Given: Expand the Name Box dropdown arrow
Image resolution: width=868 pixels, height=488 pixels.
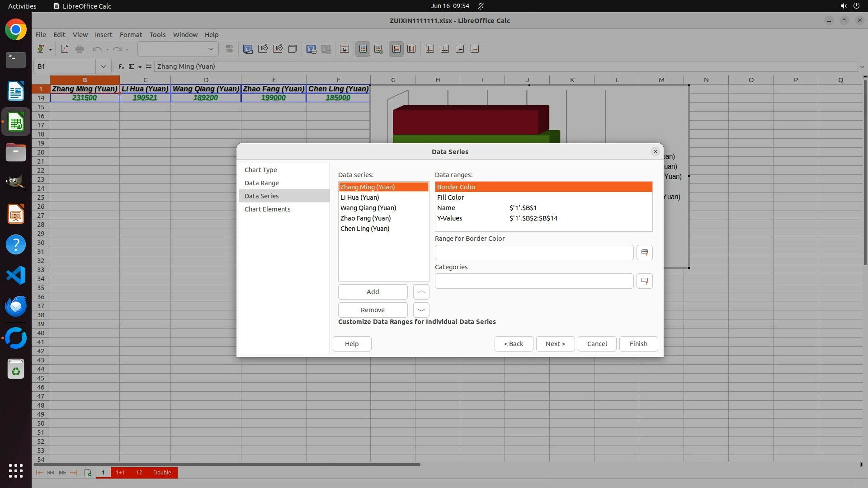Looking at the screenshot, I should [104, 66].
